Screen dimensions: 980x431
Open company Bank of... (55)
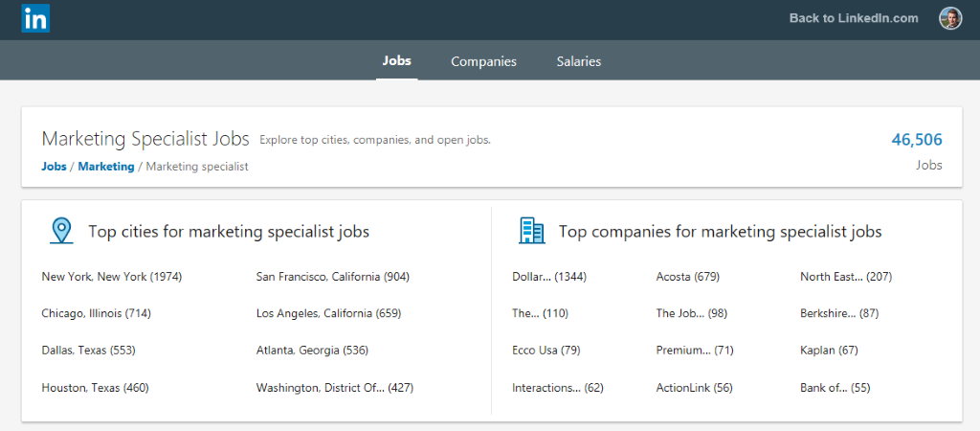(835, 388)
